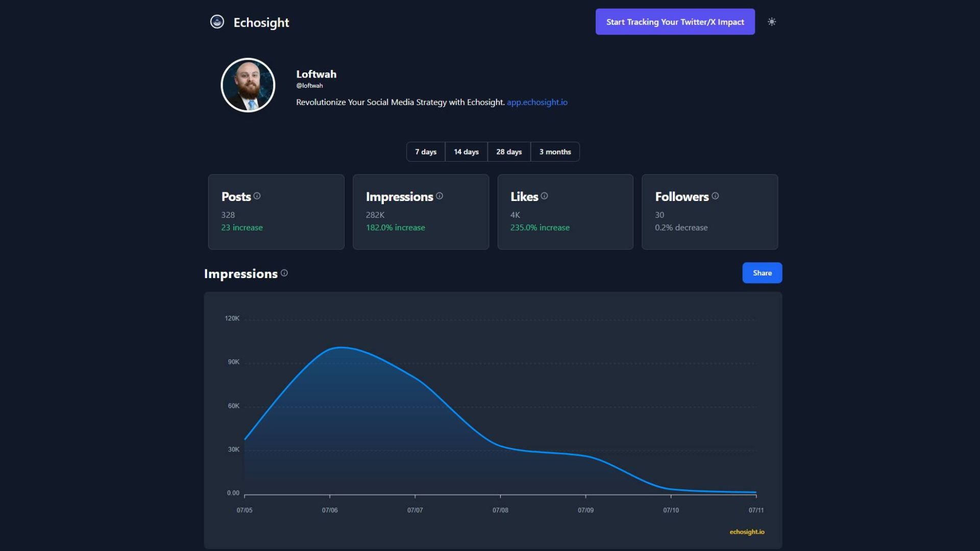Click the Loftwah profile name
The height and width of the screenshot is (551, 980).
pyautogui.click(x=316, y=74)
